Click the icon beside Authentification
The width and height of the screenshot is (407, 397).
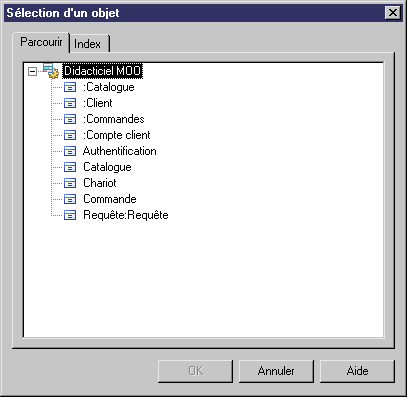(x=70, y=151)
